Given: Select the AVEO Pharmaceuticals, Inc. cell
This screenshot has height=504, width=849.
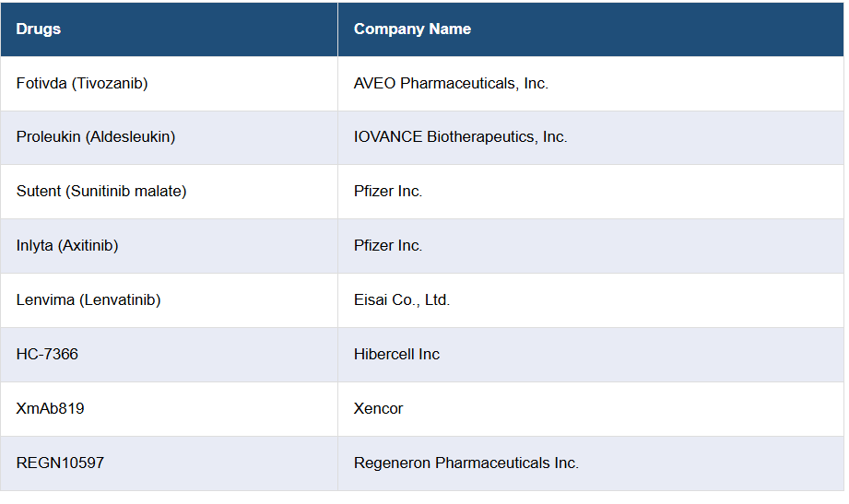Looking at the screenshot, I should tap(451, 84).
